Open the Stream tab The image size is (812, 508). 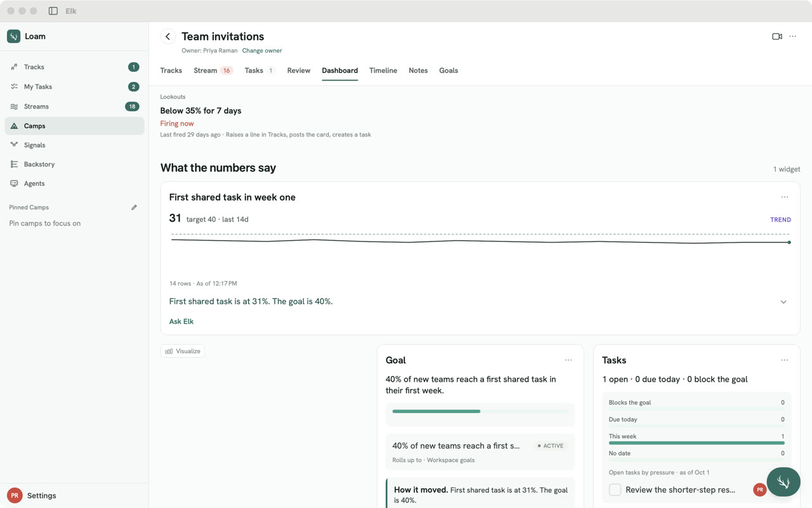pos(213,70)
